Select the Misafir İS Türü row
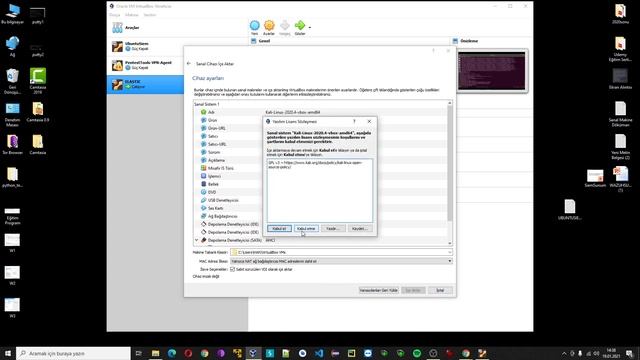The width and height of the screenshot is (640, 360). pyautogui.click(x=321, y=168)
